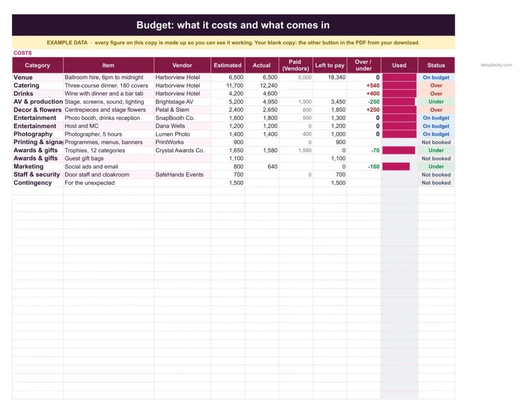532x406 pixels.
Task: Select the SnapBooth Co. vendor cell
Action: [x=182, y=118]
